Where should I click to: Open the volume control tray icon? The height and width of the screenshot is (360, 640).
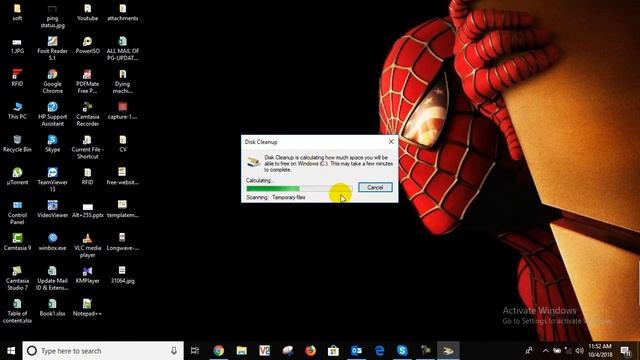point(579,351)
